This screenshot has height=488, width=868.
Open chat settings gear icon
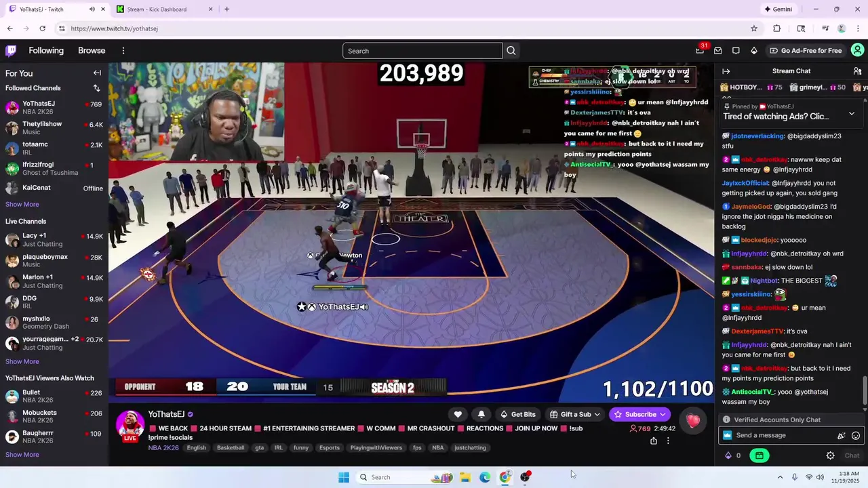tap(830, 455)
